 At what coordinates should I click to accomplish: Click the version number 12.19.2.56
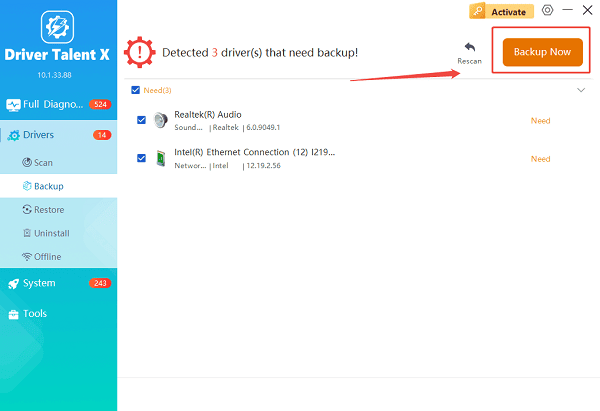point(263,166)
